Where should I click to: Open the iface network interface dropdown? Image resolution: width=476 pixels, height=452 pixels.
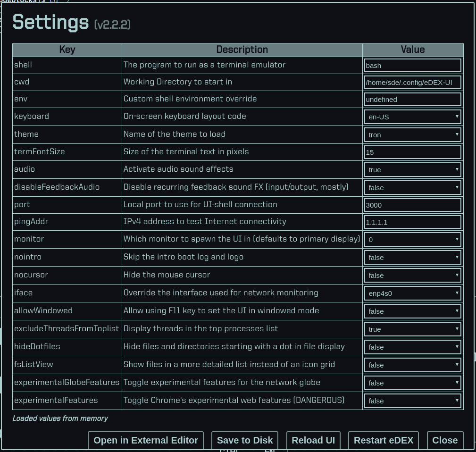click(412, 293)
